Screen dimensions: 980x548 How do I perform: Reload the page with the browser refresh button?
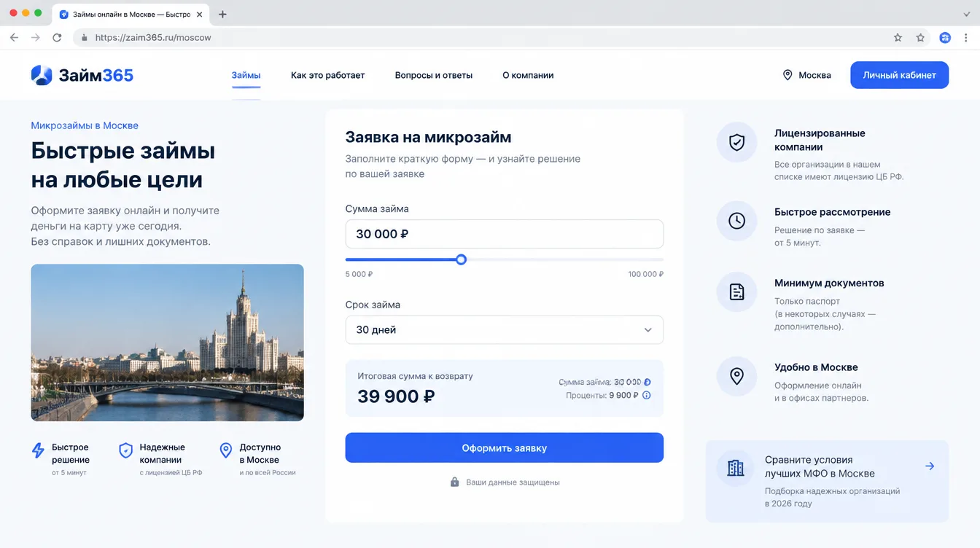click(x=57, y=37)
